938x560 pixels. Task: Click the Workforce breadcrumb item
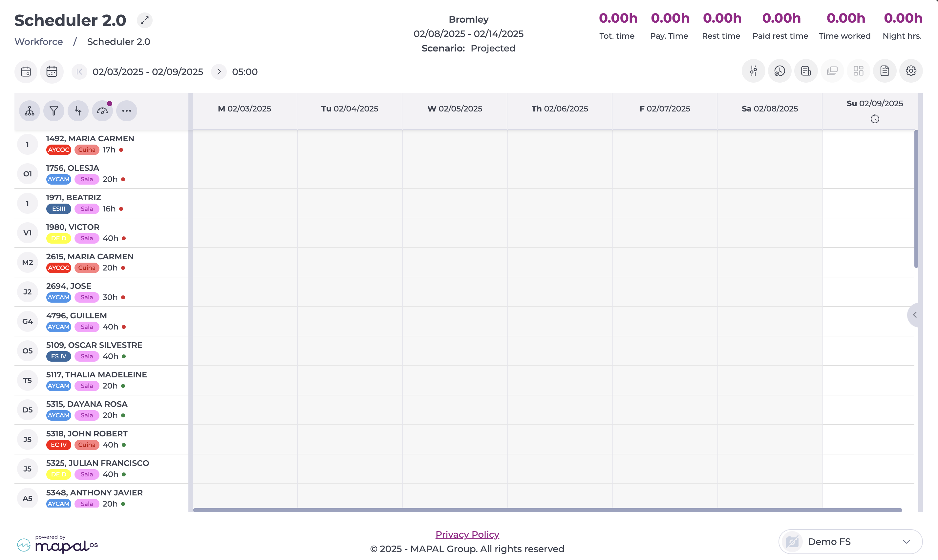point(38,42)
